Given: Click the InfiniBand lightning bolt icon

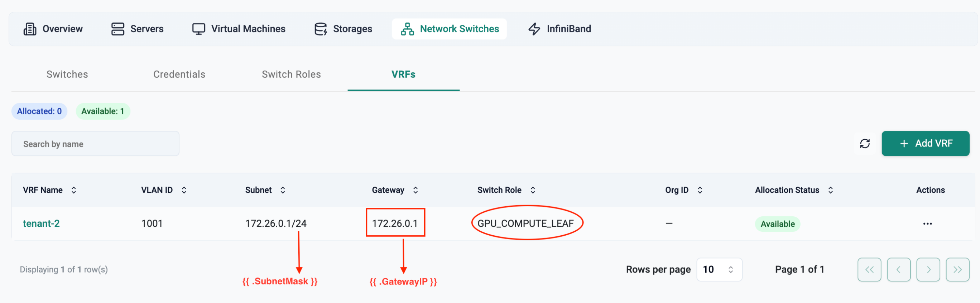Looking at the screenshot, I should 534,29.
